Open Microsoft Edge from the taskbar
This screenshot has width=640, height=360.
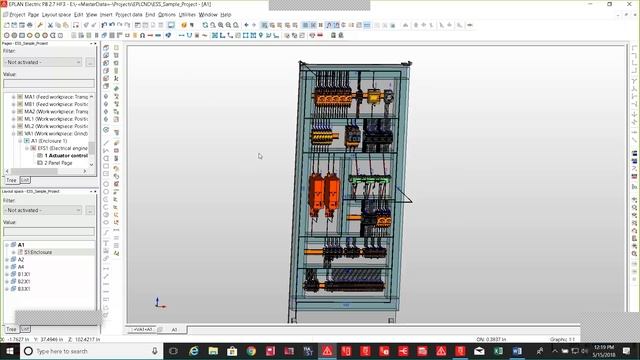[x=194, y=351]
